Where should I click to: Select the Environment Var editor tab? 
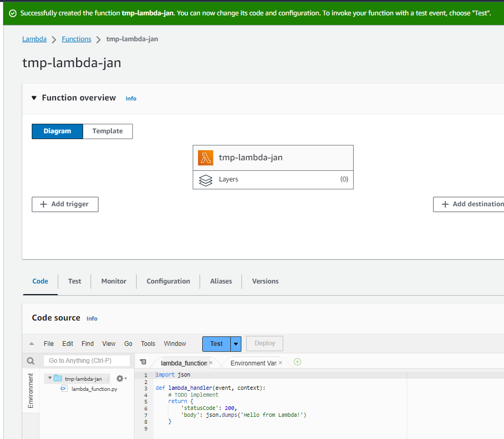(x=254, y=363)
